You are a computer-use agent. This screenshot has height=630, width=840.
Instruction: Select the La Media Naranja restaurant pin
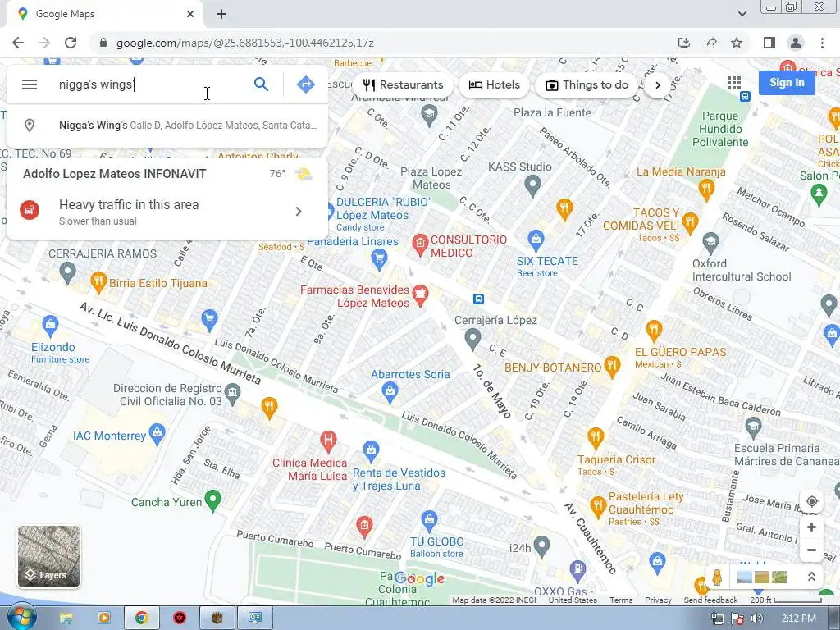[x=706, y=189]
